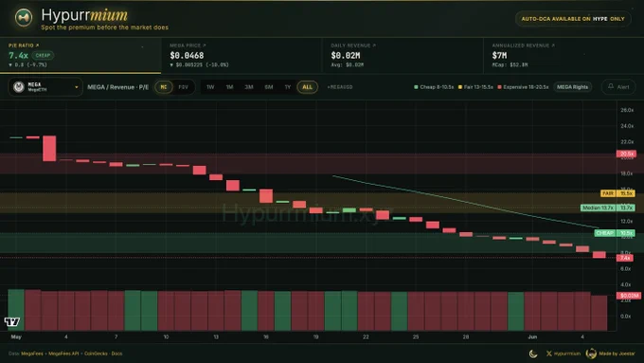Click the Median 13.7x axis label
This screenshot has height=363, width=644.
608,208
